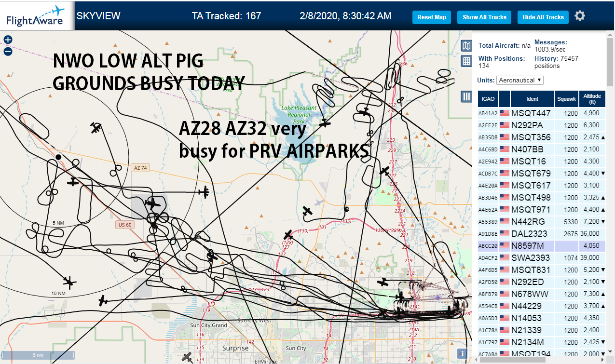Viewport: 615px width, 364px height.
Task: Open the settings gear icon
Action: [580, 16]
